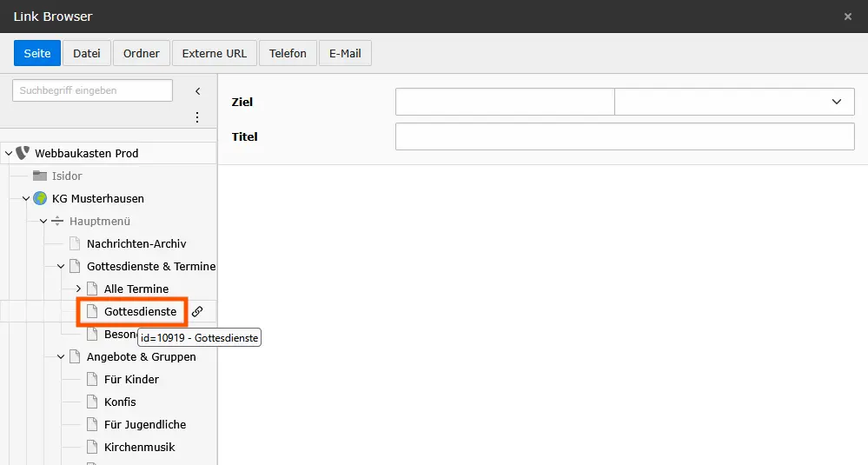This screenshot has height=465, width=868.
Task: Expand the Alle Termine tree node
Action: [78, 289]
